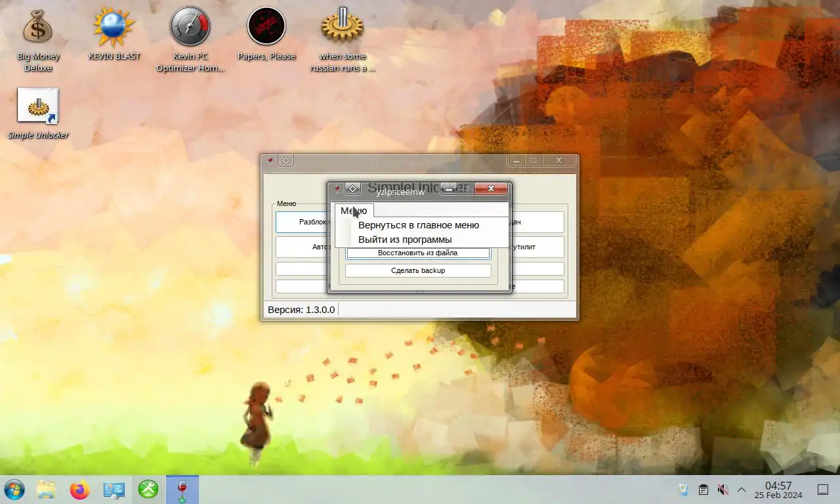Image resolution: width=840 pixels, height=504 pixels.
Task: Minimize the yzlpsceemw dialog
Action: (448, 189)
